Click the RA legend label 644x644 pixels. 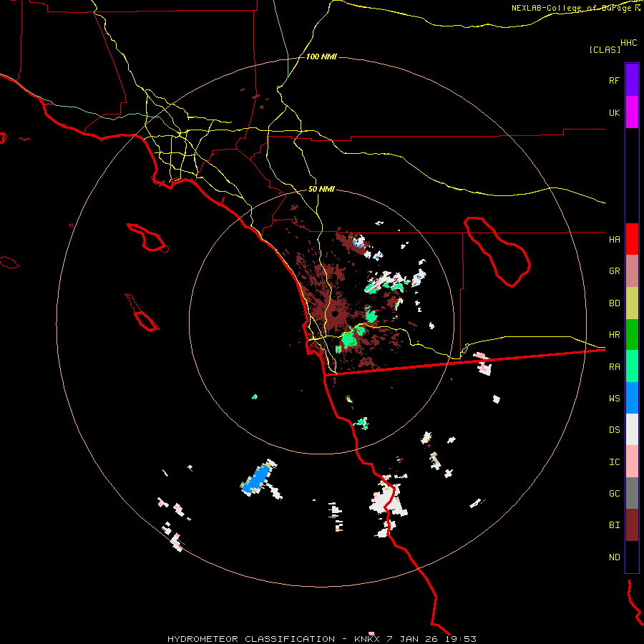click(614, 367)
